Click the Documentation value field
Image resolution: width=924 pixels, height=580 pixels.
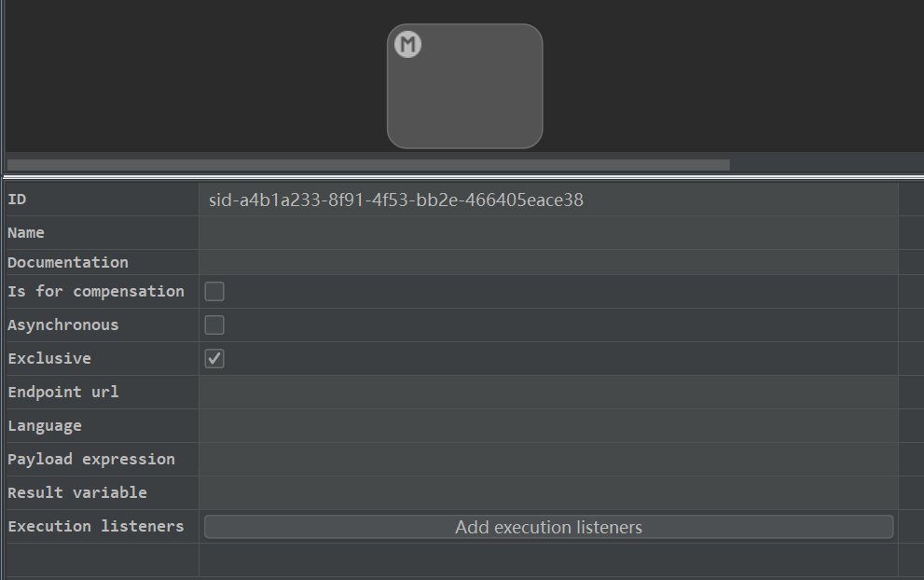click(548, 262)
